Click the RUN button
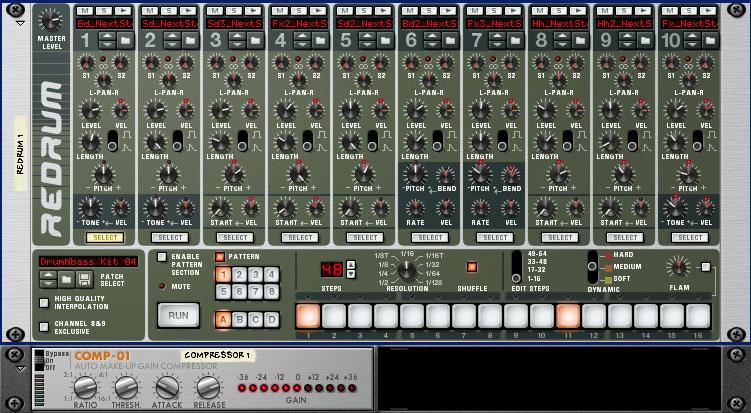The height and width of the screenshot is (413, 751). tap(178, 316)
